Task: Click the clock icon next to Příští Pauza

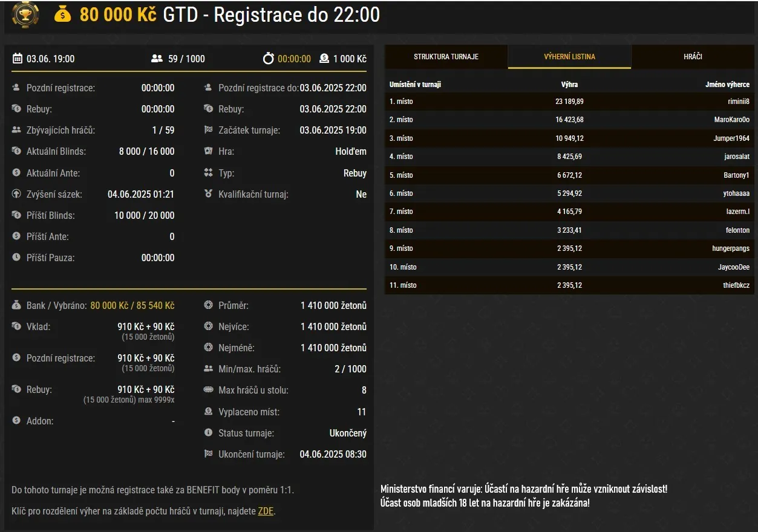Action: (16, 258)
